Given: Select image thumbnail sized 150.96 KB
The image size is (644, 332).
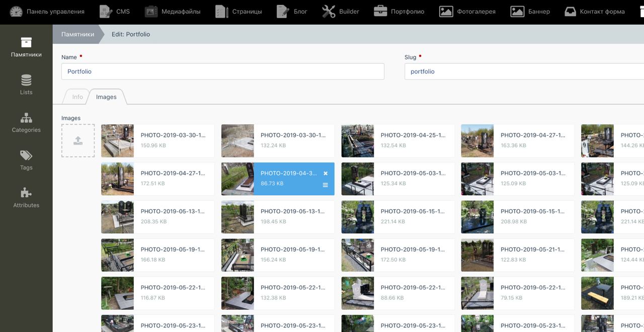Looking at the screenshot, I should tap(117, 141).
